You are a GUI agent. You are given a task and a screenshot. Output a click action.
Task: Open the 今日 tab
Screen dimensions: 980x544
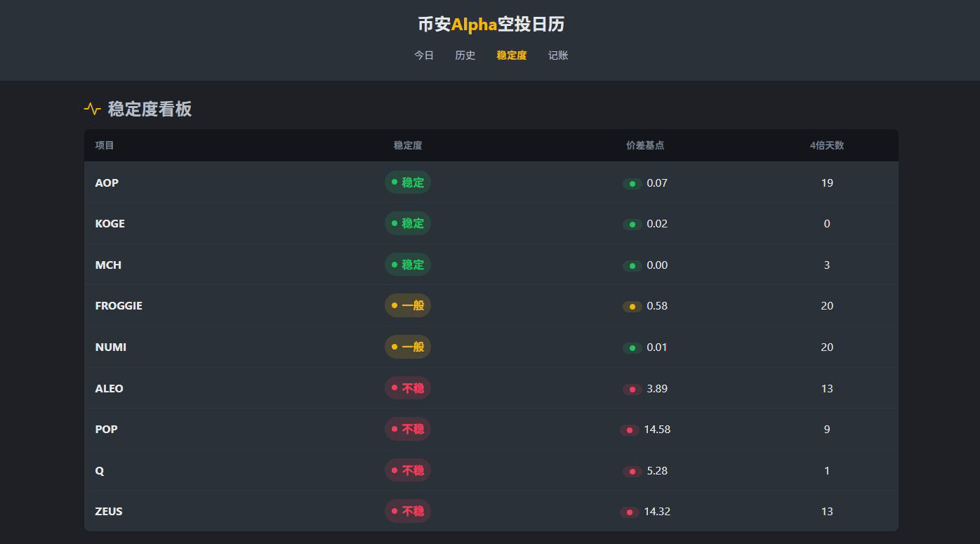coord(424,55)
